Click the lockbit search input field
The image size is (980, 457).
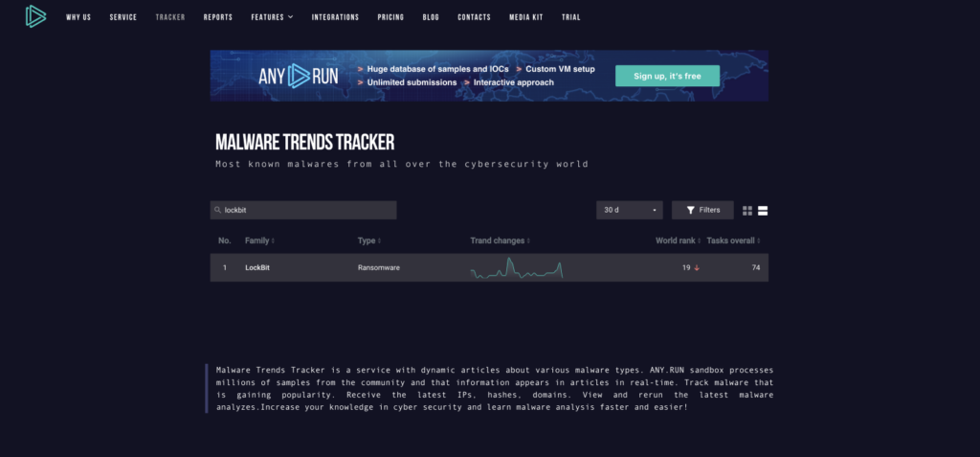click(x=306, y=210)
